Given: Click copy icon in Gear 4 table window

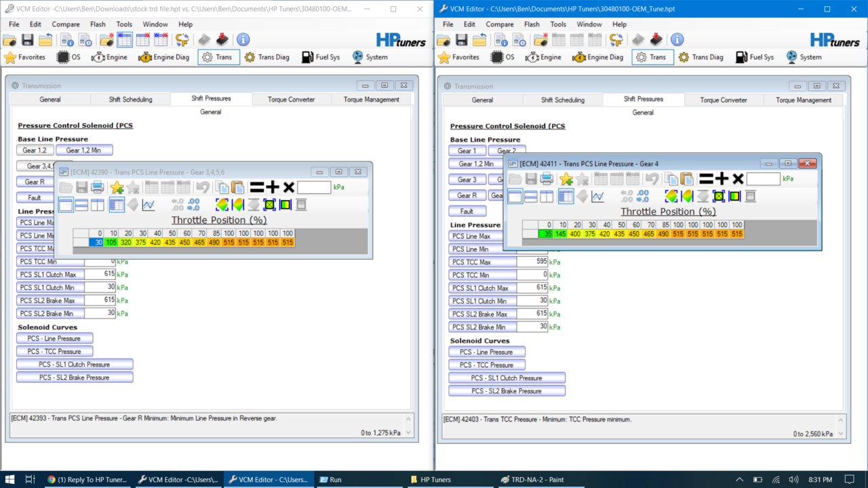Looking at the screenshot, I should click(671, 179).
